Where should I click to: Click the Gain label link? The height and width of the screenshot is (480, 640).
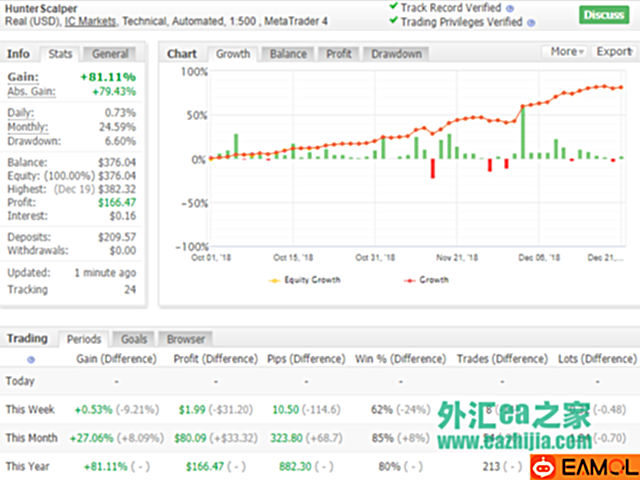(x=23, y=77)
